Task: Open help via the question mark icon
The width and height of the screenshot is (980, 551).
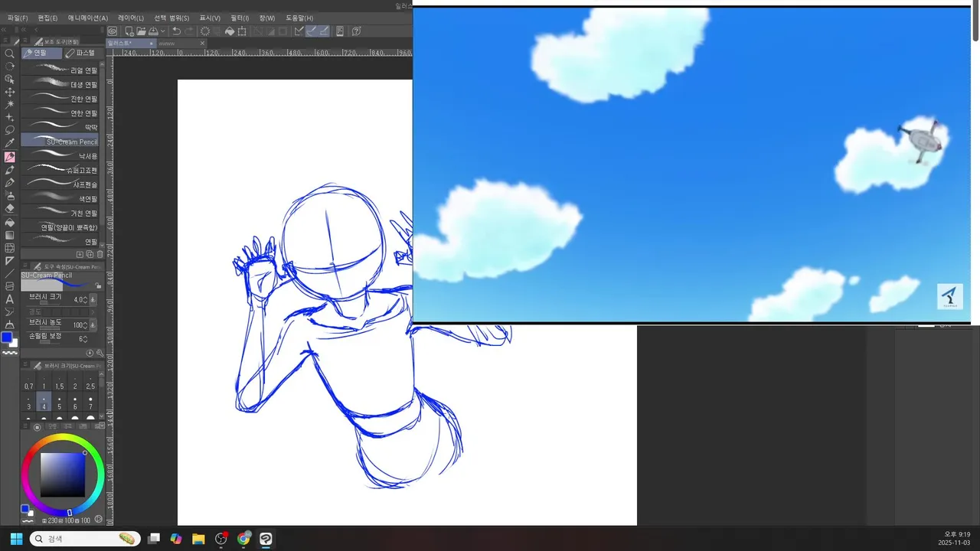Action: 358,31
